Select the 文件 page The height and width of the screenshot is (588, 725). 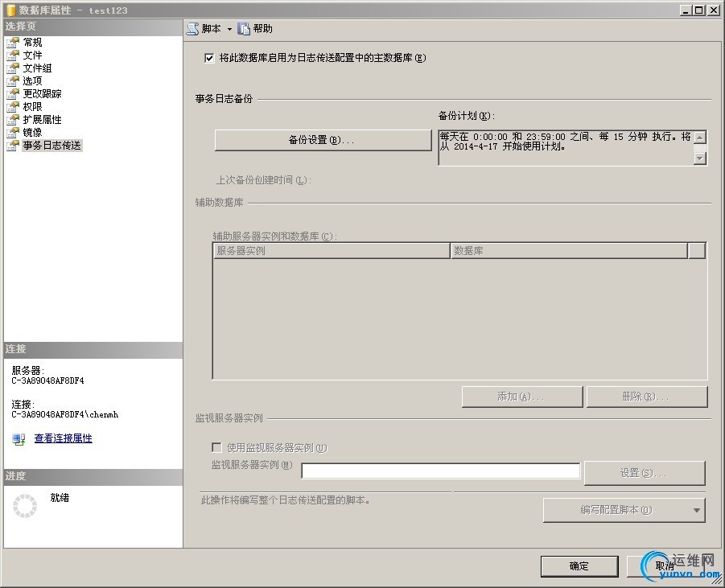32,56
